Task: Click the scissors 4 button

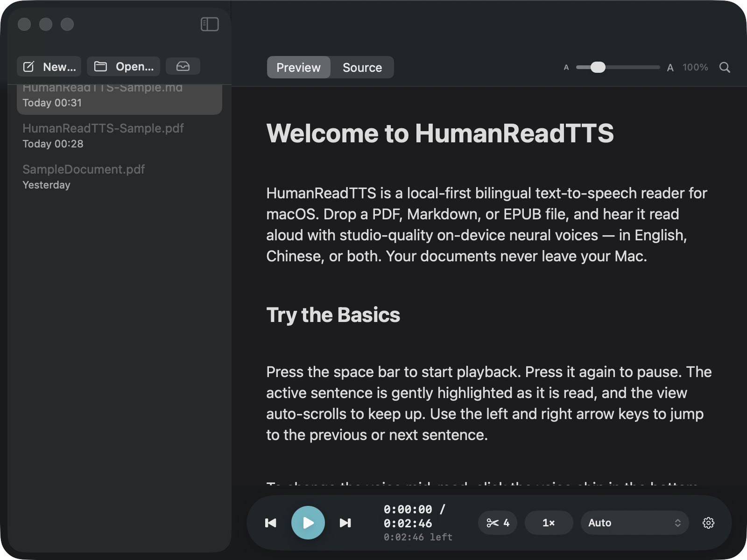Action: [498, 523]
